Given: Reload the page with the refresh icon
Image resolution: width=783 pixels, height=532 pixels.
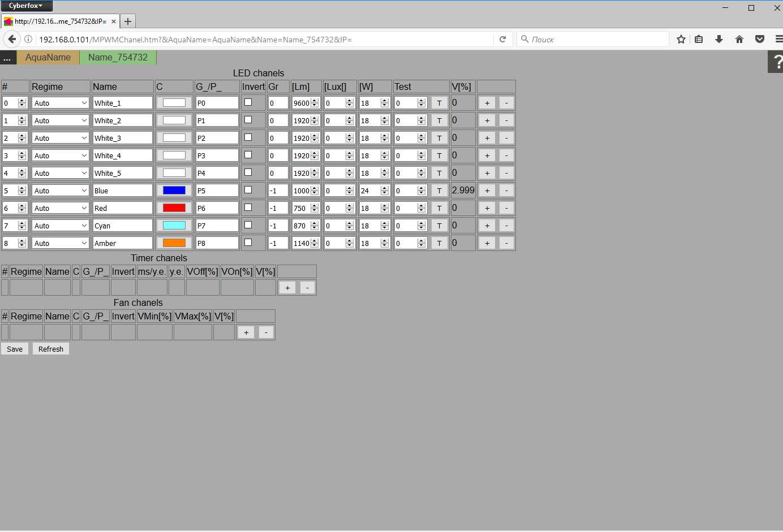Looking at the screenshot, I should click(x=502, y=39).
